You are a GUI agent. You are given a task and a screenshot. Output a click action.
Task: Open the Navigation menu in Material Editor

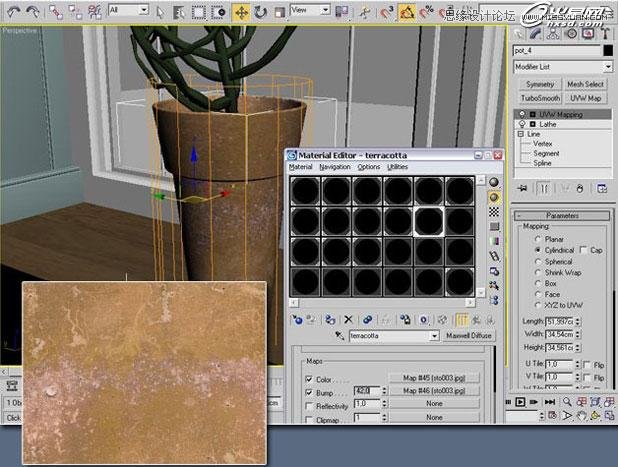point(335,167)
